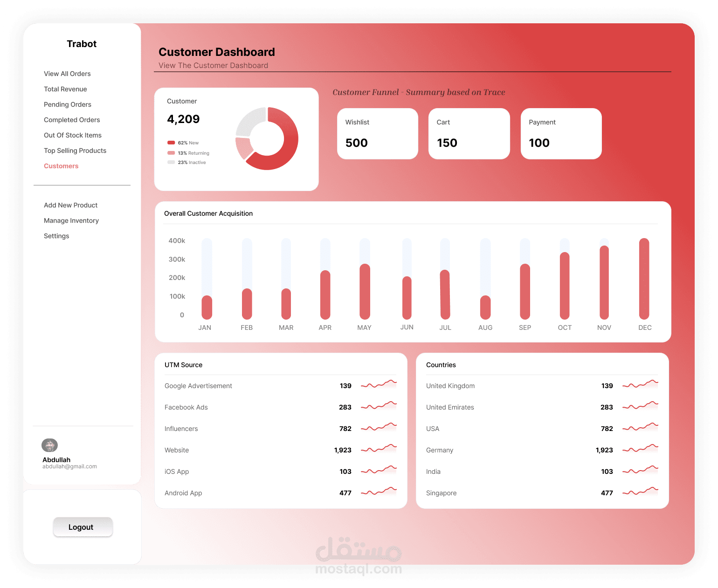Select the United Emirates country label
This screenshot has width=718, height=588.
450,407
